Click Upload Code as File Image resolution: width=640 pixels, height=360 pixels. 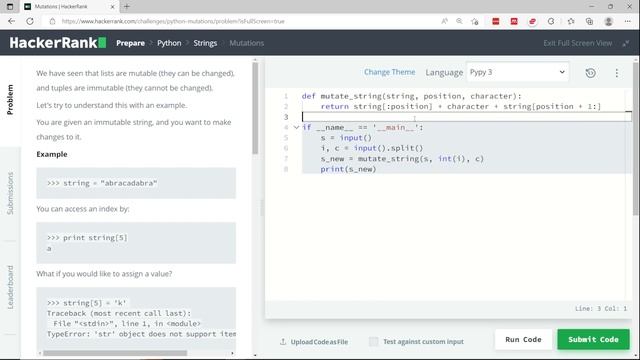[x=319, y=342]
